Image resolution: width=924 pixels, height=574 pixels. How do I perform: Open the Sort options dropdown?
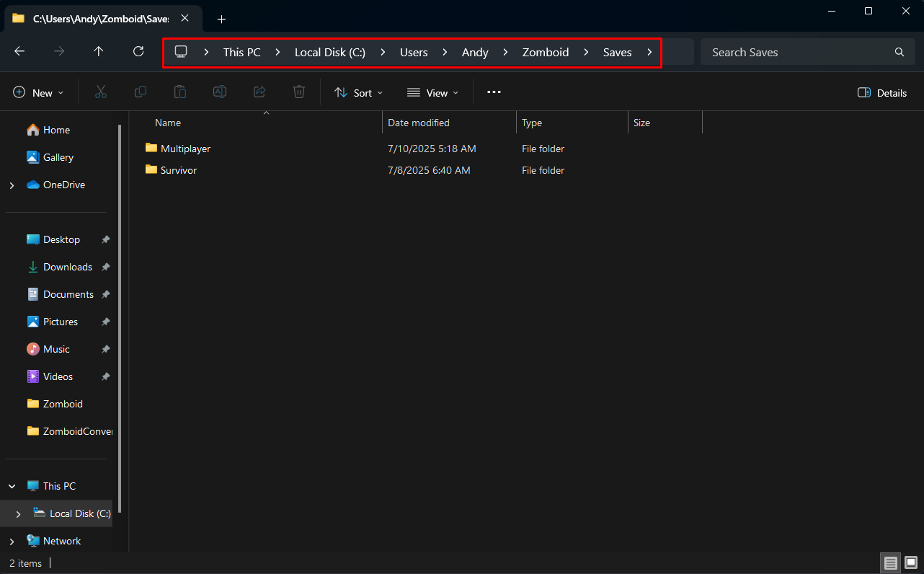[x=357, y=92]
